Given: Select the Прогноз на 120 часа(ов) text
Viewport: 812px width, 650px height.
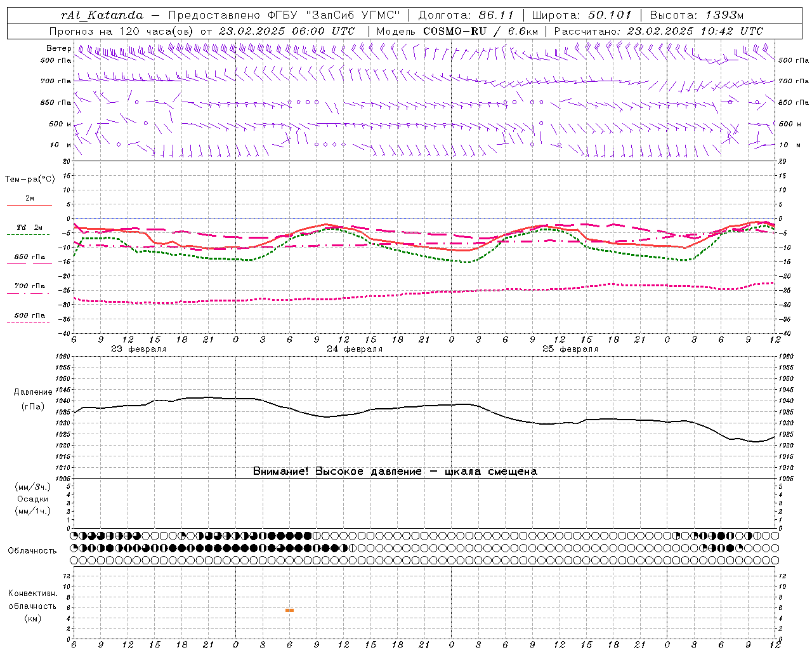Looking at the screenshot, I should tap(122, 31).
